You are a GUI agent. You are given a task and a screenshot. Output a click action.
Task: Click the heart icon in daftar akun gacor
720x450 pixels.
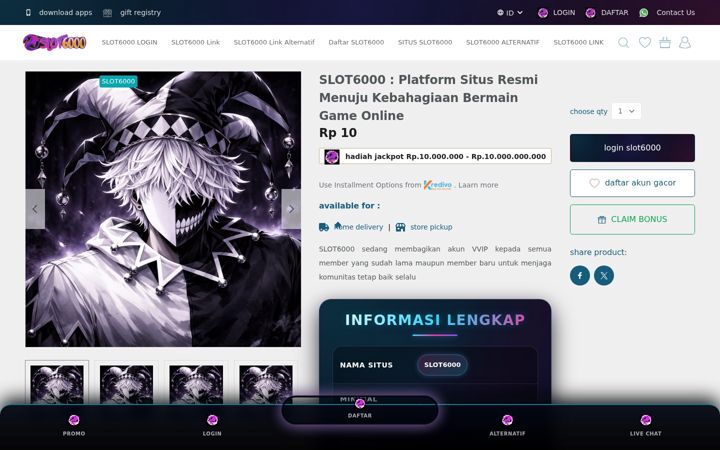click(x=594, y=183)
